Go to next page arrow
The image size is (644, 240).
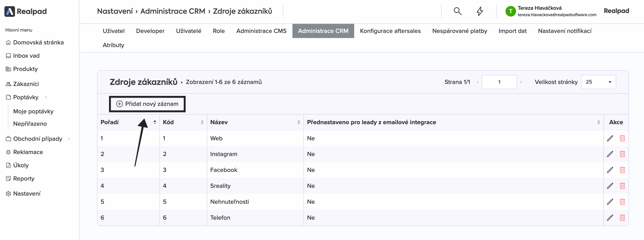pos(521,82)
